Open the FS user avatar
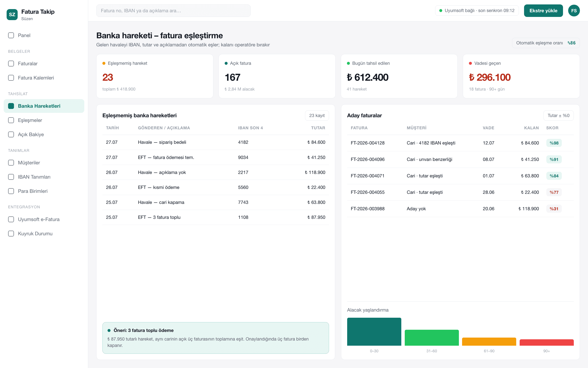This screenshot has width=588, height=368. (x=574, y=11)
